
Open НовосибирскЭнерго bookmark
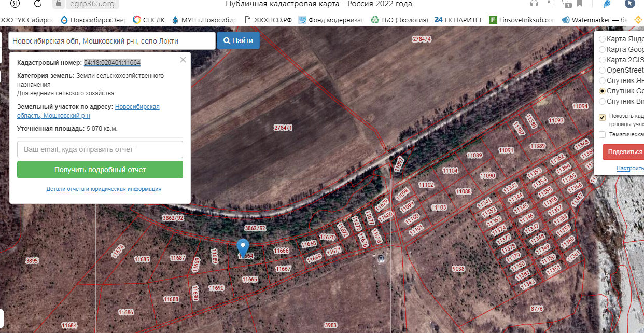coord(93,20)
